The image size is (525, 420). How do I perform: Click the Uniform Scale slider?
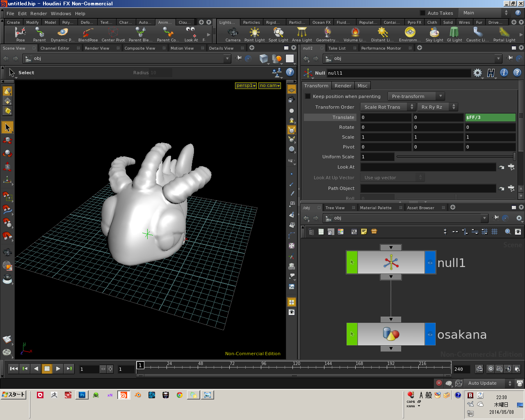click(455, 157)
